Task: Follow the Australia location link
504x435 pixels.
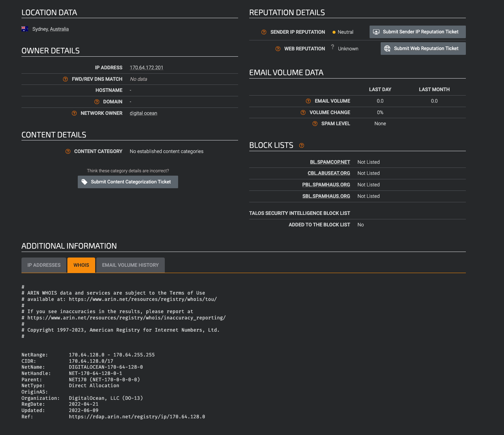Action: coord(59,29)
